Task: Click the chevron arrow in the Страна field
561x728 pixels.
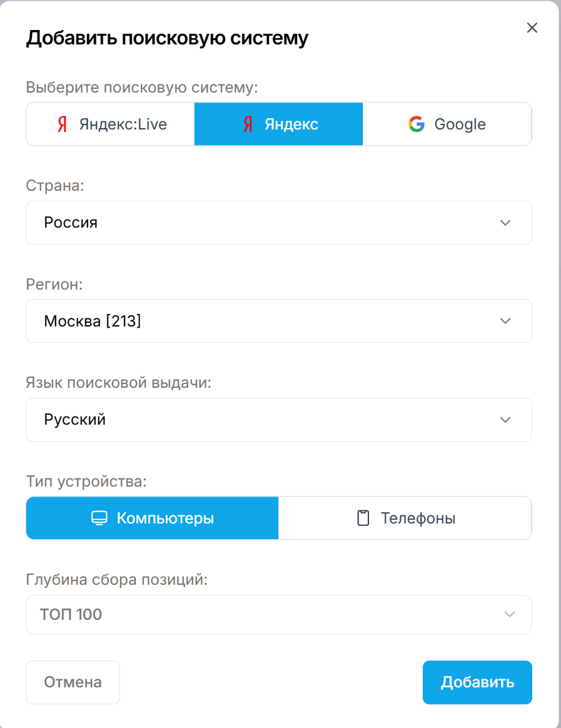Action: 506,223
